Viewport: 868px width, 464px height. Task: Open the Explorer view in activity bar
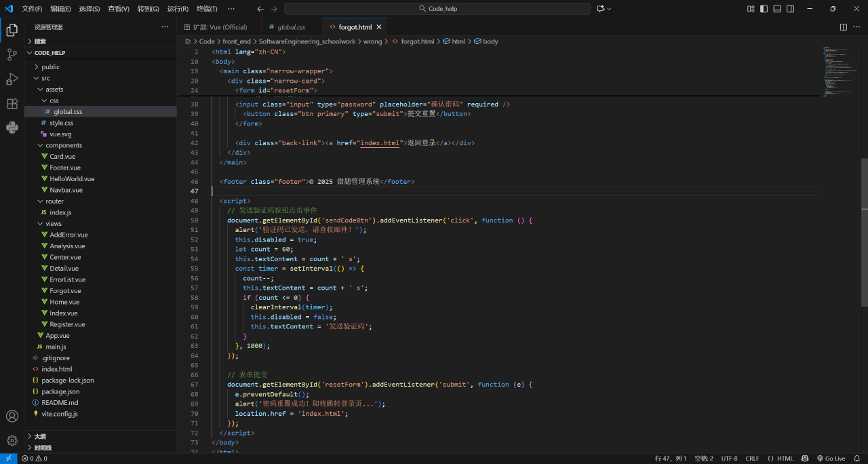(x=12, y=30)
